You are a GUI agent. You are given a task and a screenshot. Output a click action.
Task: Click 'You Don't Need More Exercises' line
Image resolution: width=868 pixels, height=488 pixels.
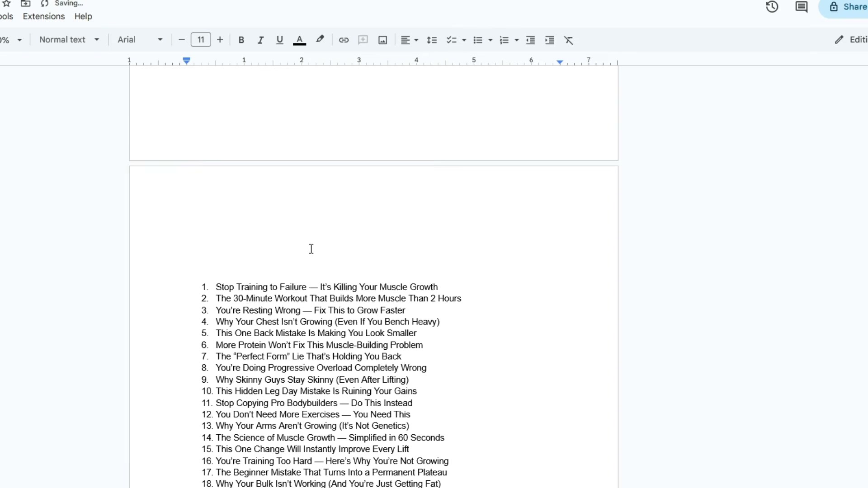coord(313,414)
